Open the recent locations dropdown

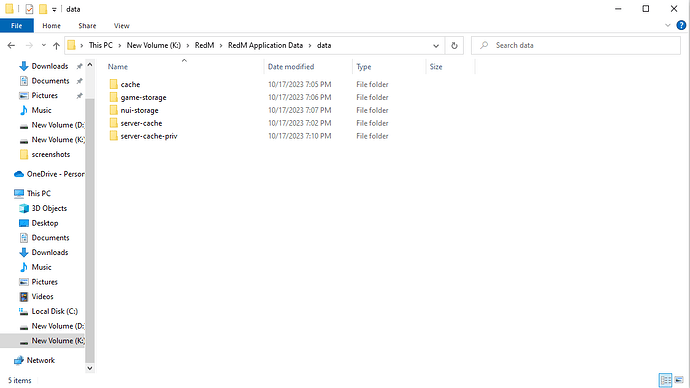click(x=44, y=45)
